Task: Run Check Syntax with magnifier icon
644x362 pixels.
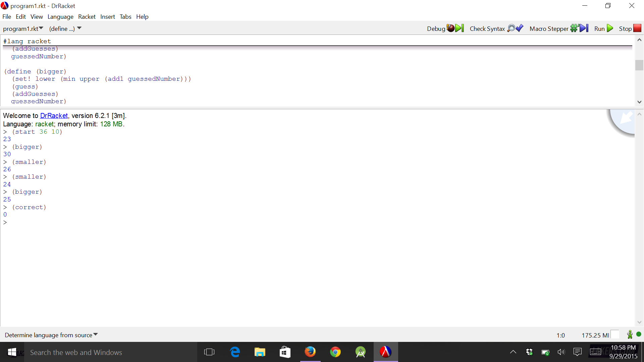Action: click(496, 28)
